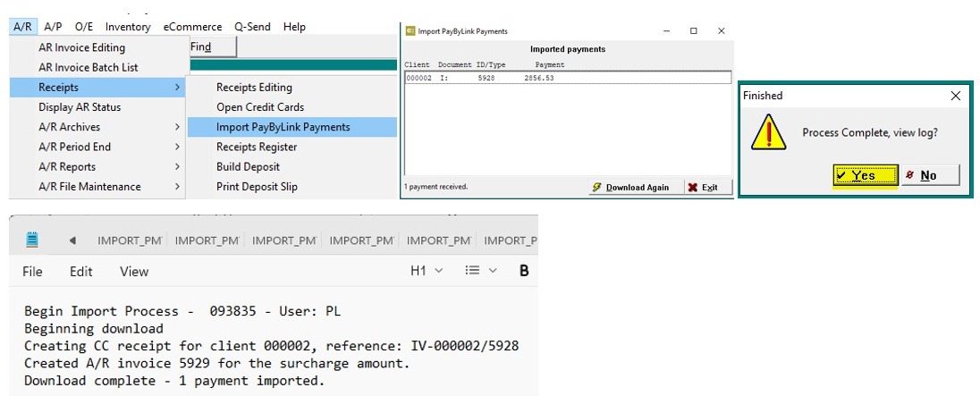Viewport: 980px width, 396px height.
Task: Click the 'Created A/R invoice 5929' log line
Action: pyautogui.click(x=217, y=363)
